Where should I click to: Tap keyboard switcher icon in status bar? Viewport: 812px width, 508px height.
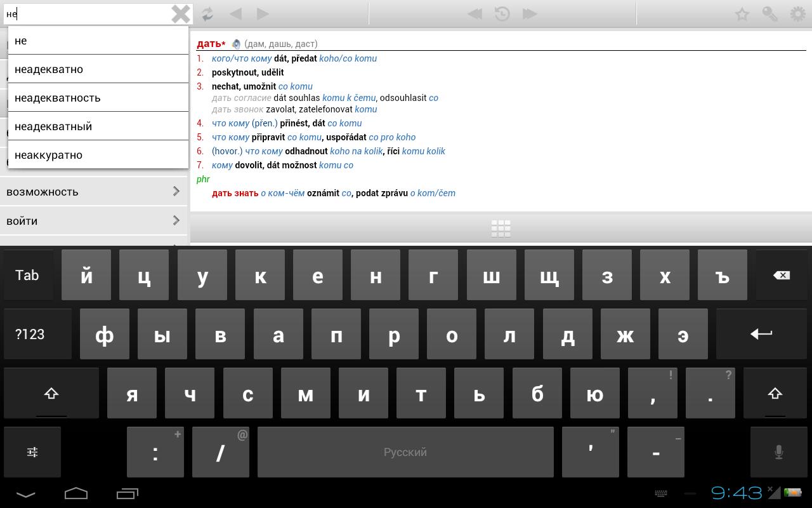click(660, 493)
